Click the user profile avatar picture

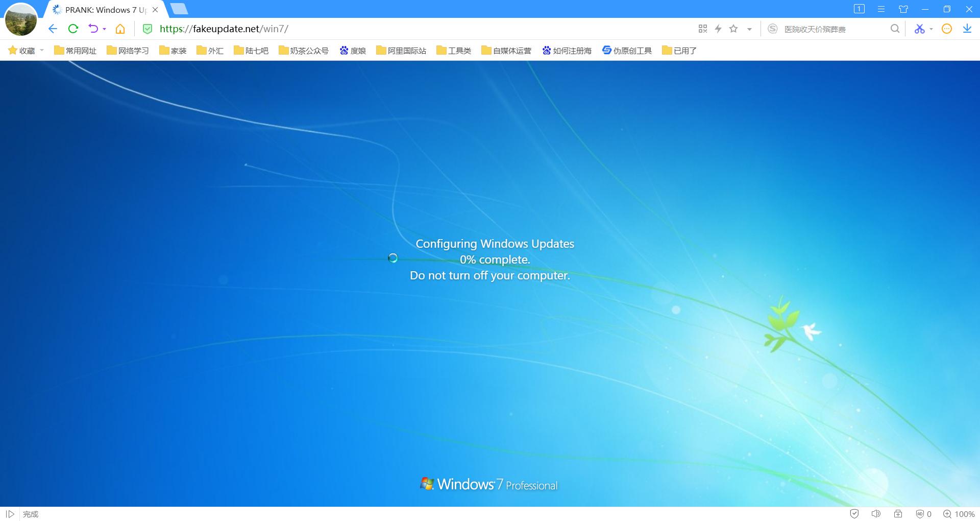point(21,19)
